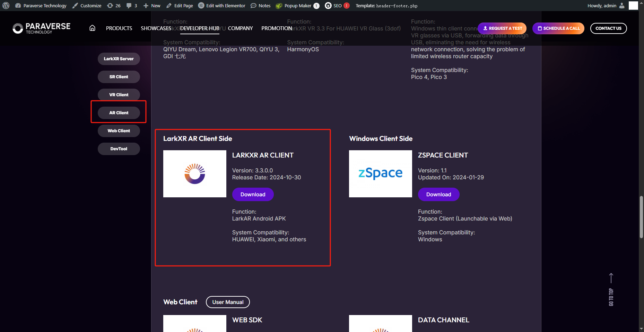Open the PRODUCTS nav menu
Screen dimensions: 644x332
tap(119, 28)
